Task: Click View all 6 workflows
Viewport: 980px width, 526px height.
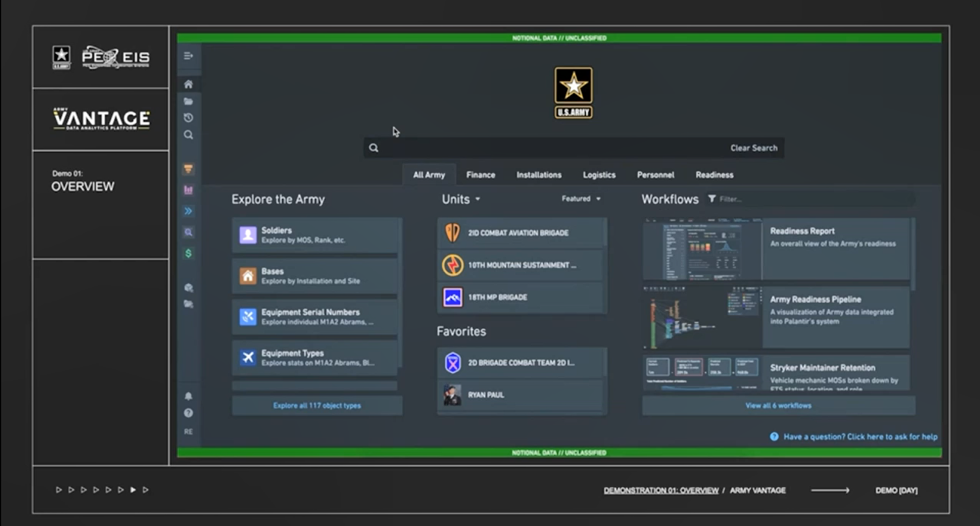Action: 778,405
